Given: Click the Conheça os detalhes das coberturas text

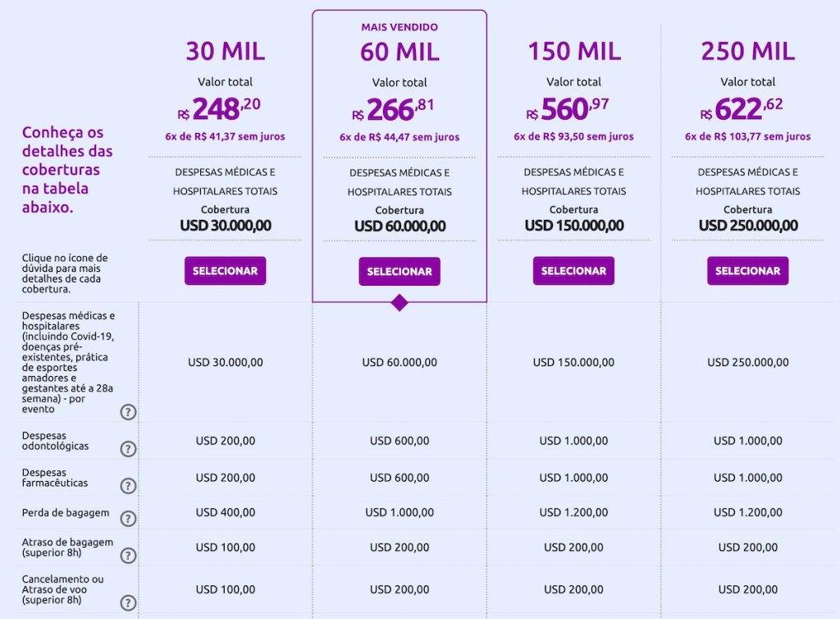Looking at the screenshot, I should tap(67, 170).
